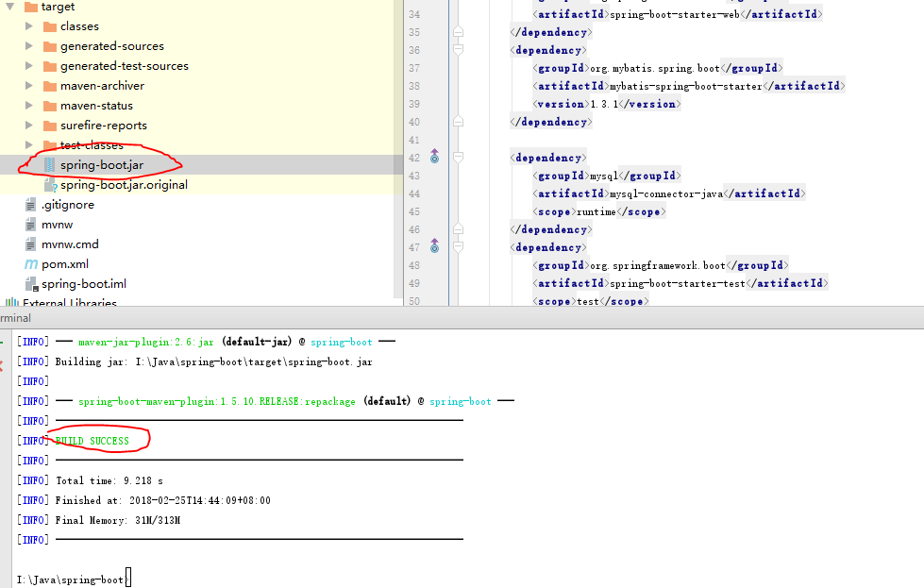The image size is (924, 588).
Task: Select the External Libraries node
Action: [70, 303]
